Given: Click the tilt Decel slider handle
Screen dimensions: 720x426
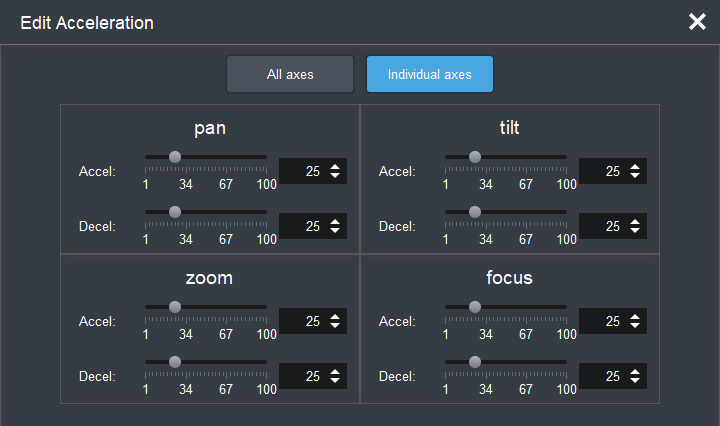Looking at the screenshot, I should coord(475,212).
